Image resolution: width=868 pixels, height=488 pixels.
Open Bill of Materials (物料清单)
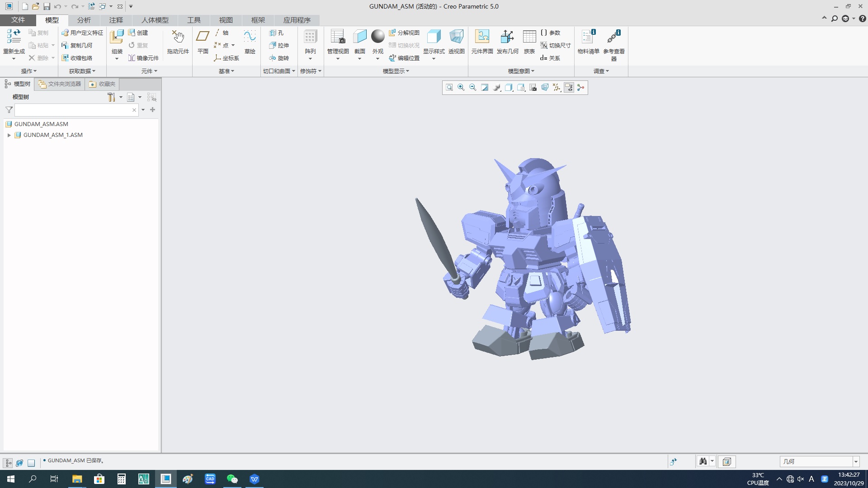588,38
